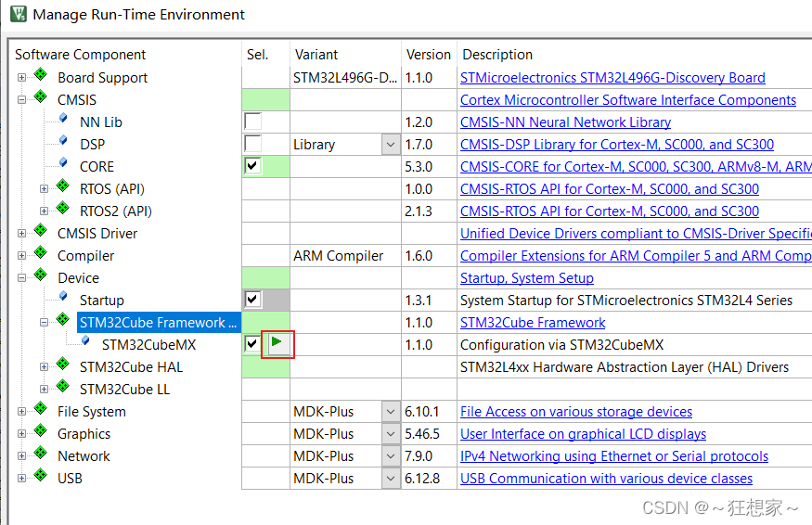
Task: Click the blue component icon beside DSP
Action: coord(63,140)
